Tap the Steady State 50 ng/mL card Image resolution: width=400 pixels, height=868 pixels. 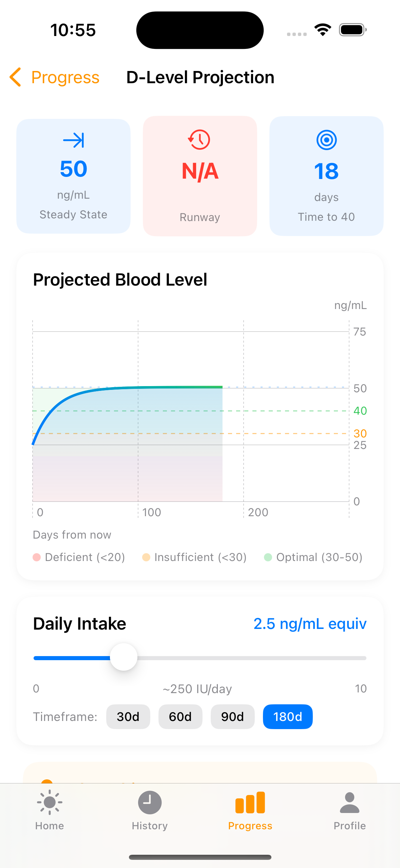[73, 176]
